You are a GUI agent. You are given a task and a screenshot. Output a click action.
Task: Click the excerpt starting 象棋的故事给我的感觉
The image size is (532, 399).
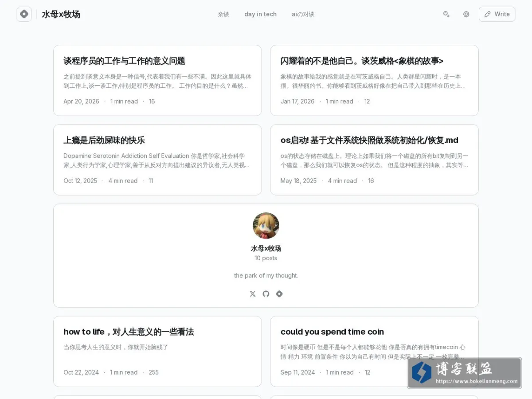coord(373,81)
